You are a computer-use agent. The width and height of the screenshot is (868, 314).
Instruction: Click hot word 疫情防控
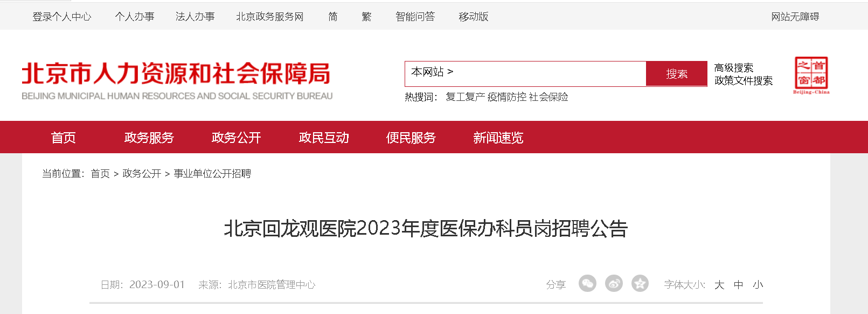pyautogui.click(x=507, y=97)
